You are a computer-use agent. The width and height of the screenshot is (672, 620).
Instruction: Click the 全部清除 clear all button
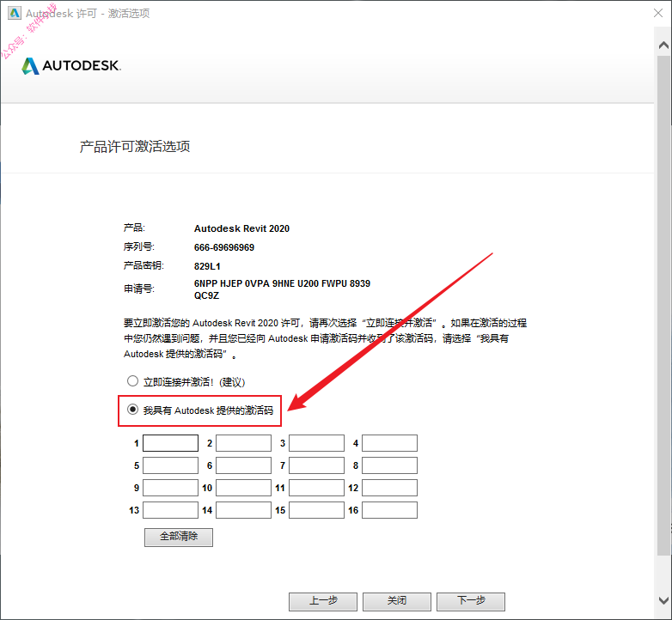[179, 537]
